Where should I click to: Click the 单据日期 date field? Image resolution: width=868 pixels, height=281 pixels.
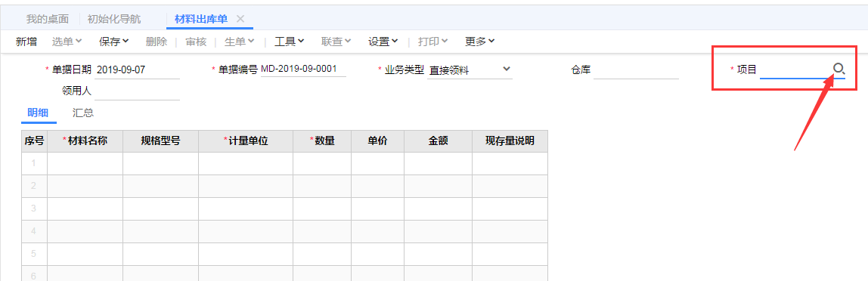[138, 70]
